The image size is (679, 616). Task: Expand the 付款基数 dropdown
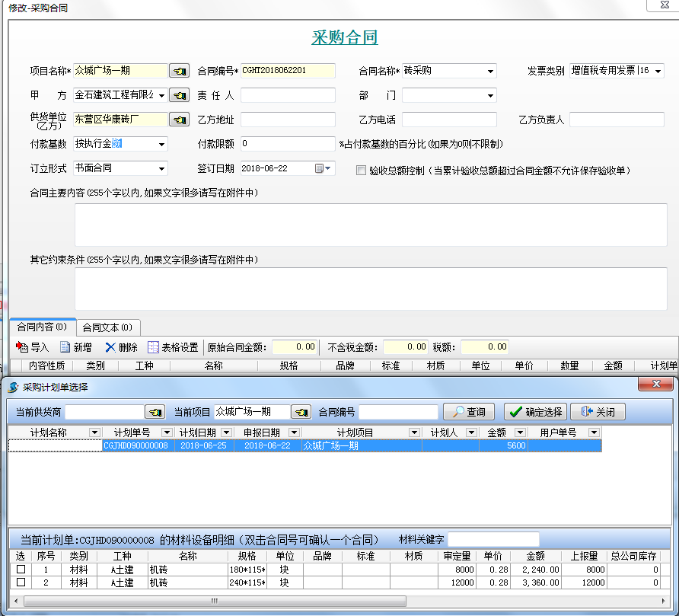(x=161, y=144)
